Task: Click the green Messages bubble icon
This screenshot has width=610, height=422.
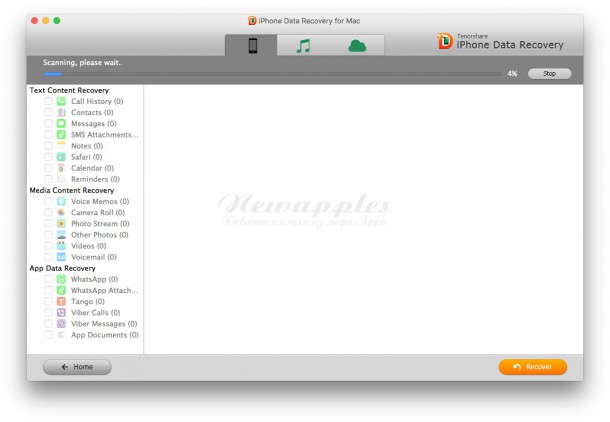Action: (x=61, y=123)
